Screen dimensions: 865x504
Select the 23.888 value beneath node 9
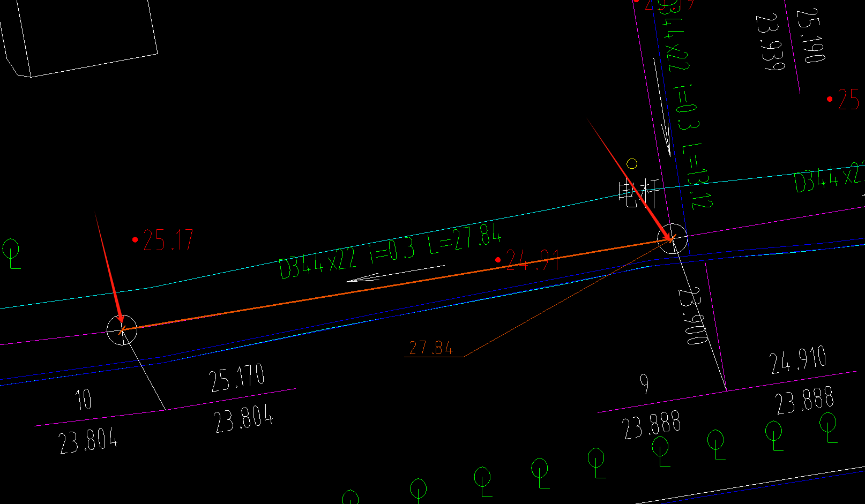652,425
